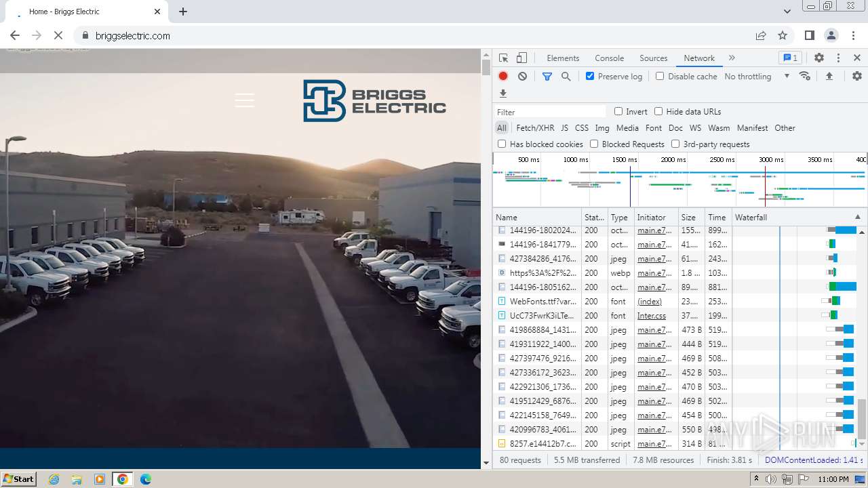This screenshot has height=488, width=868.
Task: Open the No throttling dropdown
Action: (757, 77)
